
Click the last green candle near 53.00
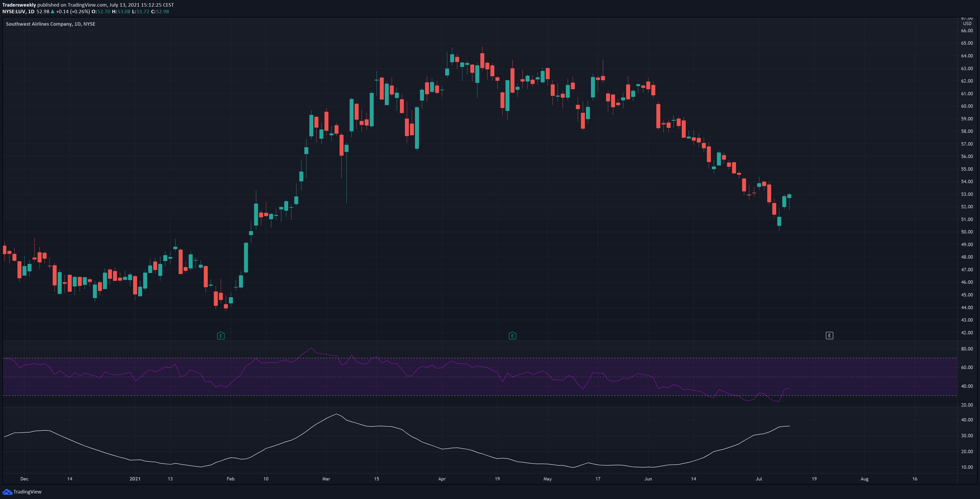[789, 196]
